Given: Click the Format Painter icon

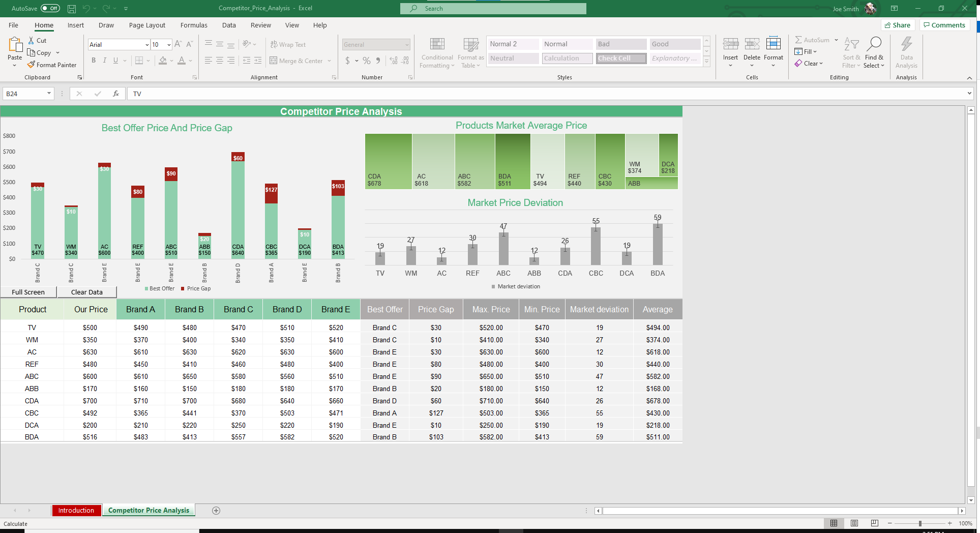Looking at the screenshot, I should click(32, 65).
